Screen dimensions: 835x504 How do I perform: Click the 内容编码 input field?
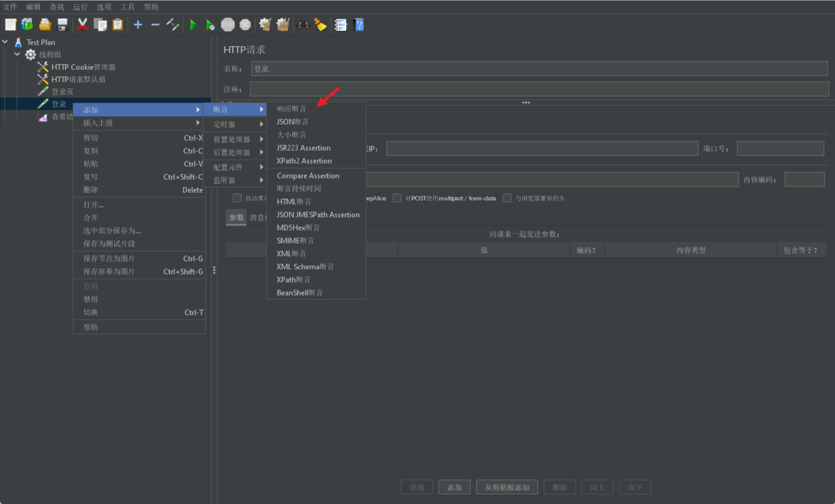pyautogui.click(x=804, y=178)
